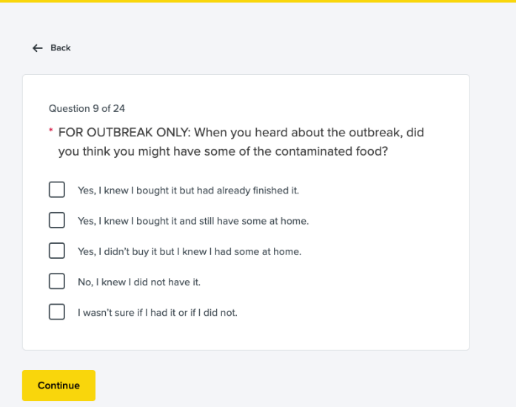Toggle the 'I wasn't sure' checkbox
The height and width of the screenshot is (407, 516).
click(57, 312)
